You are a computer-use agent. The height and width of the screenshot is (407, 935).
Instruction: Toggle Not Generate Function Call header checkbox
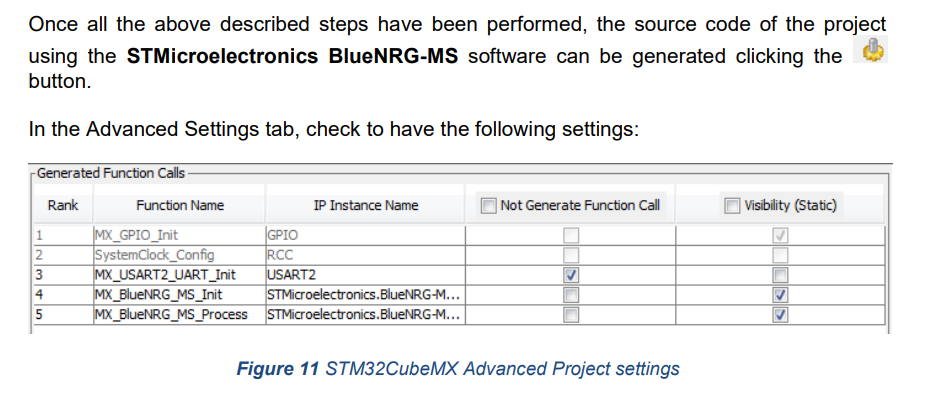489,206
